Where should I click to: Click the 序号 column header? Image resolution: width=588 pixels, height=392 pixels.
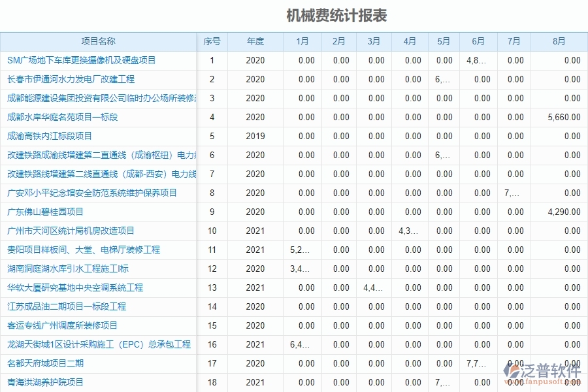click(x=212, y=41)
